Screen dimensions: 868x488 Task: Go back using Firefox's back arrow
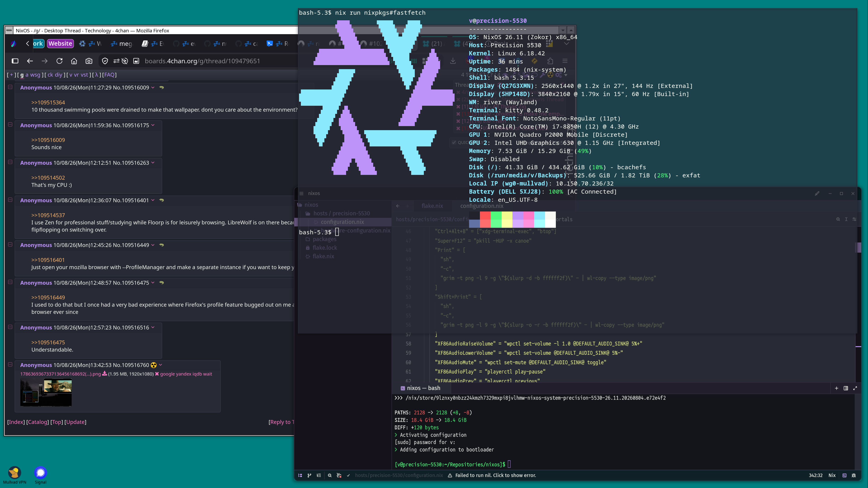30,61
